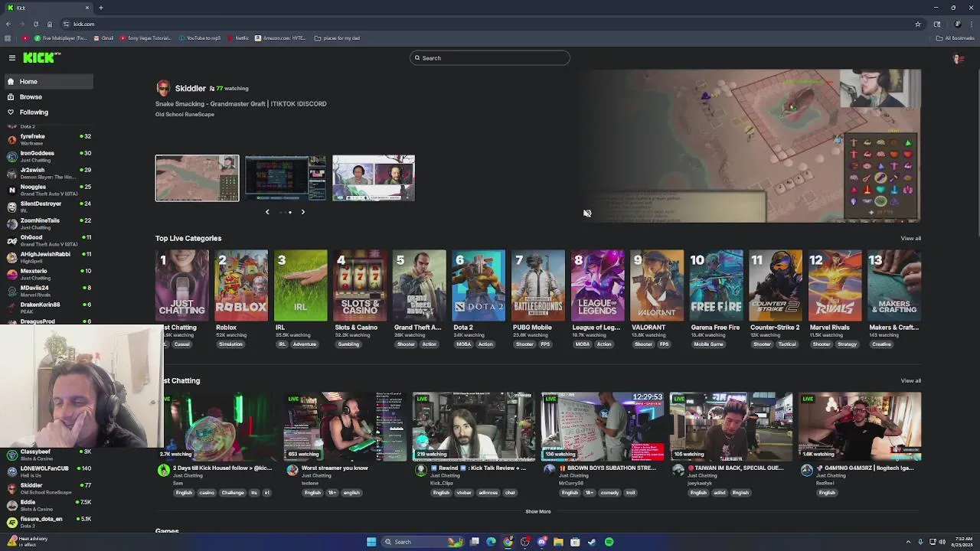Image resolution: width=980 pixels, height=551 pixels.
Task: Open the Roblox category card
Action: click(x=241, y=285)
